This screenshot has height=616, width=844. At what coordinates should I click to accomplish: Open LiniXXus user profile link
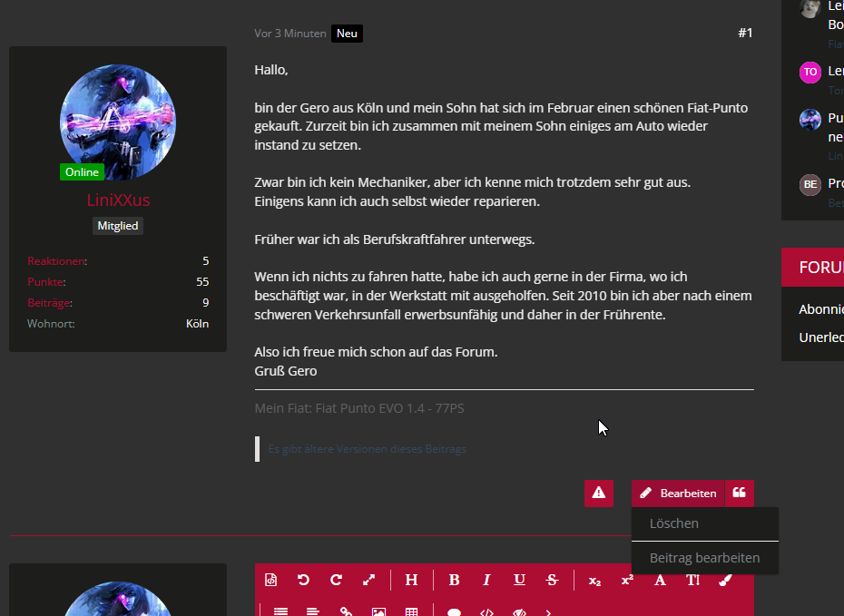tap(118, 200)
